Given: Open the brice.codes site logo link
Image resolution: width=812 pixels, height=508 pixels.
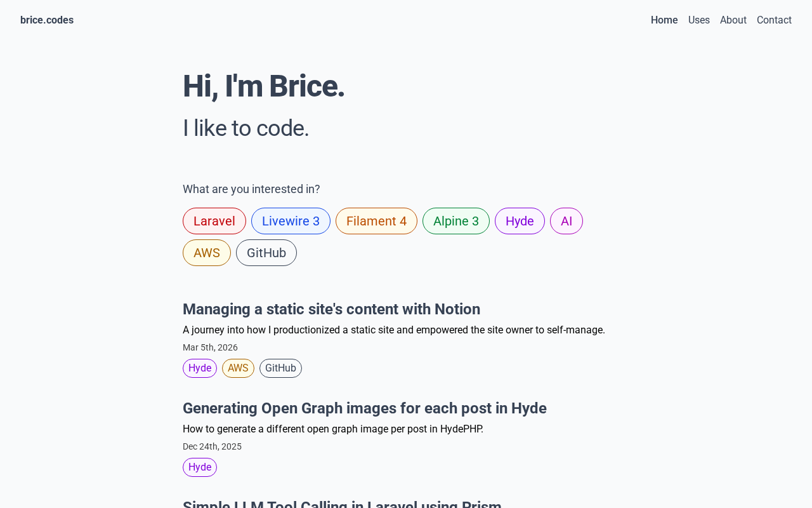Looking at the screenshot, I should pos(47,20).
